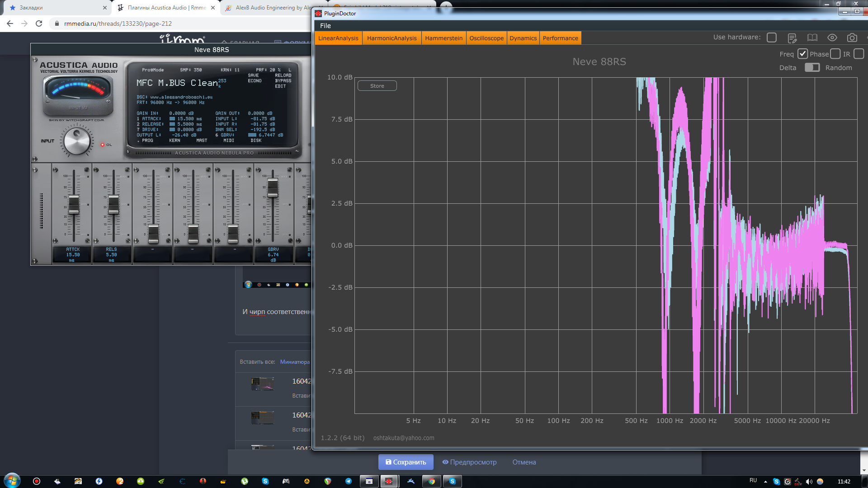This screenshot has height=488, width=868.
Task: Open the KERN page on the Nebula display
Action: [x=175, y=141]
